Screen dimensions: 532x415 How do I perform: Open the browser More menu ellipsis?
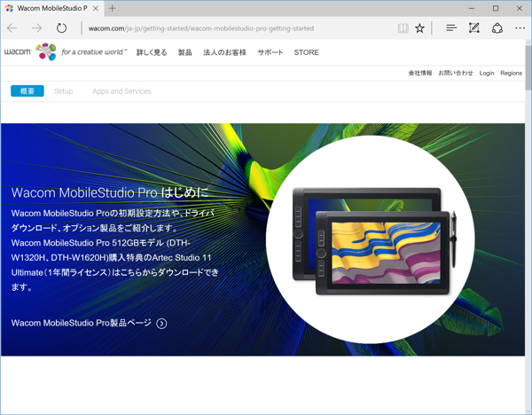[x=520, y=28]
